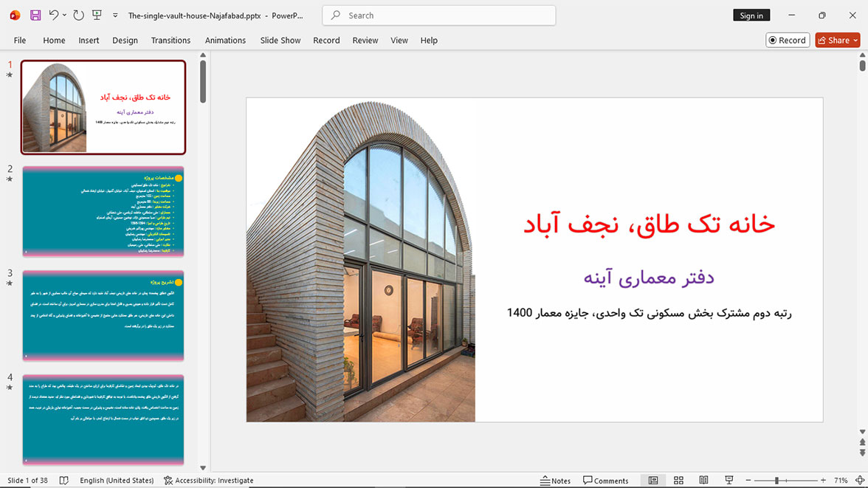
Task: Open the Transitions tab
Action: pyautogui.click(x=170, y=41)
